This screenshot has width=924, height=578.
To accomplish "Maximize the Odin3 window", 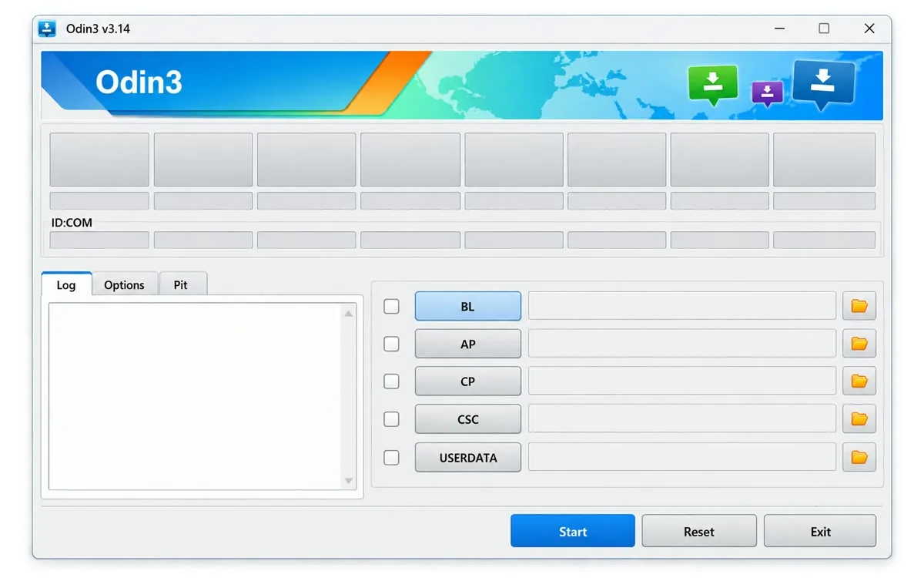I will point(824,29).
